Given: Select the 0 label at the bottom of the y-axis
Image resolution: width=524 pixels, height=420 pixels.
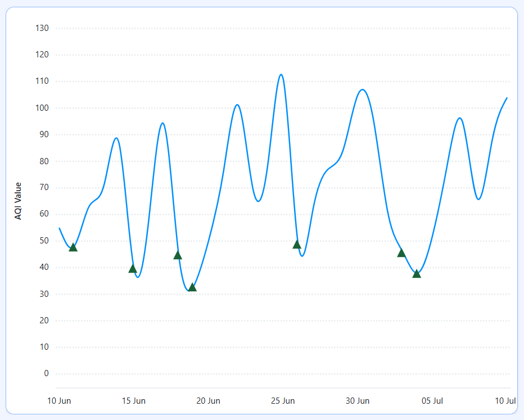Looking at the screenshot, I should point(47,373).
